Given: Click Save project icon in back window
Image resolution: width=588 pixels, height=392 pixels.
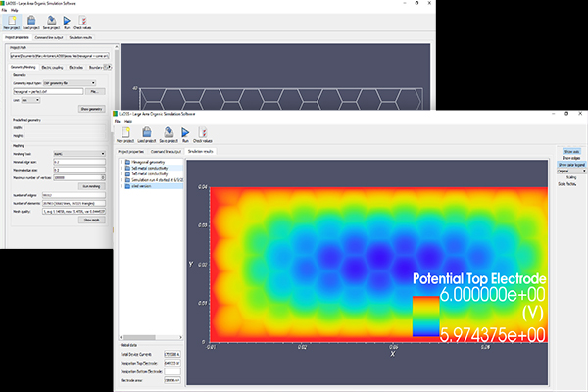Looking at the screenshot, I should [x=51, y=21].
